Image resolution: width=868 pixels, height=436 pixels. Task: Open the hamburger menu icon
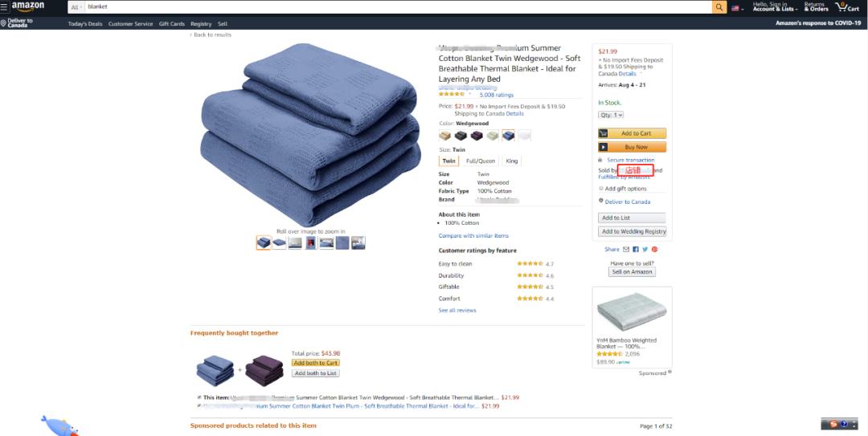tap(5, 7)
